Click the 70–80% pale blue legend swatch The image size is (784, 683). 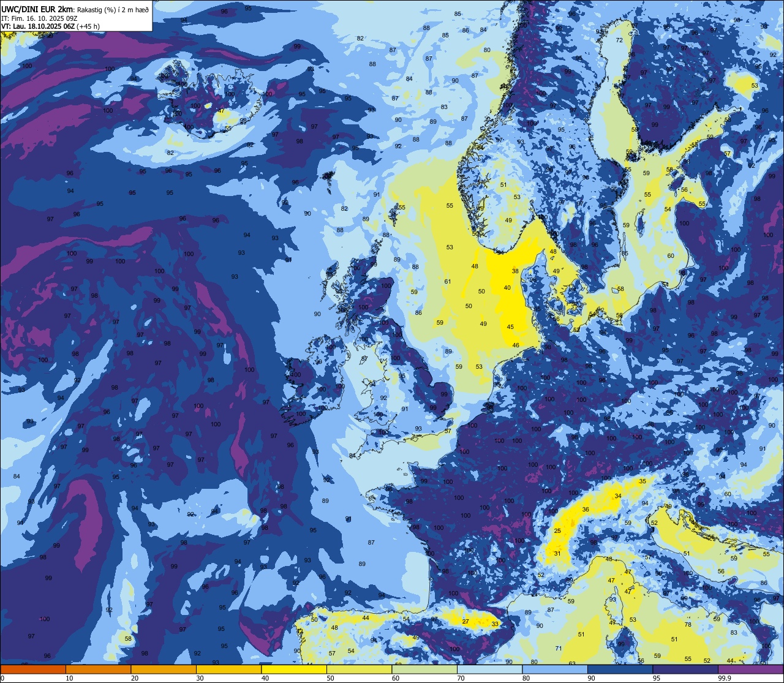tap(489, 670)
